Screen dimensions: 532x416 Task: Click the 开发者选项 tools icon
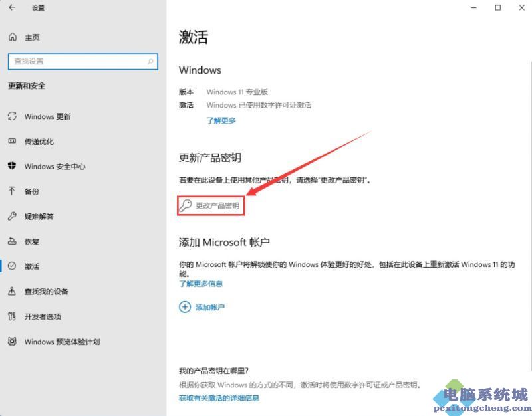12,316
